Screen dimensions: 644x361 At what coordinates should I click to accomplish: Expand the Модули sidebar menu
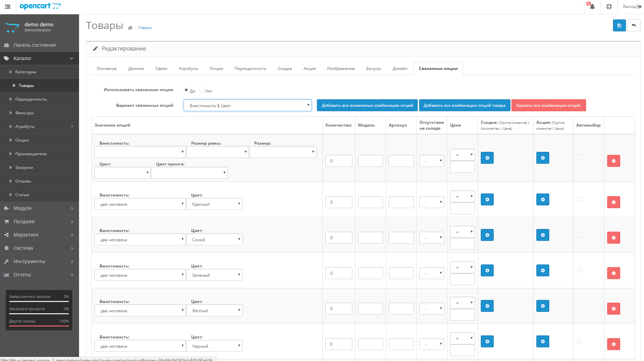39,208
